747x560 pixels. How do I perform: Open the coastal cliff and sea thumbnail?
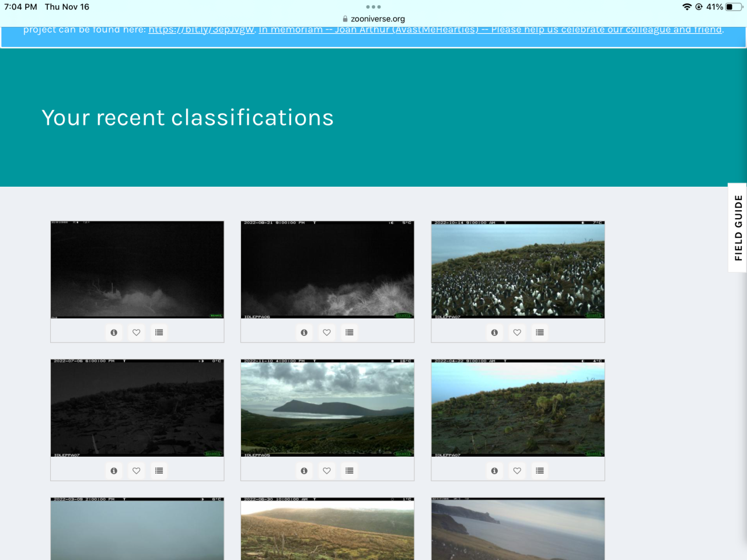[518, 528]
